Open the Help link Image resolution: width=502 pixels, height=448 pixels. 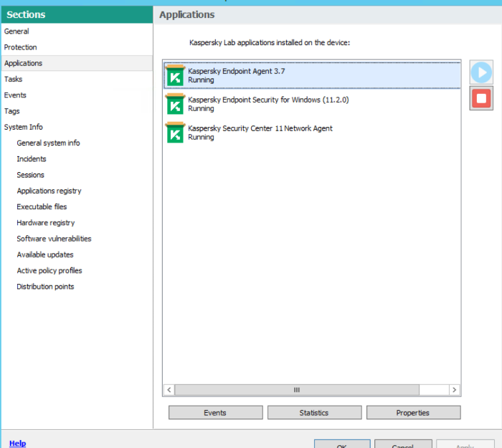point(18,443)
